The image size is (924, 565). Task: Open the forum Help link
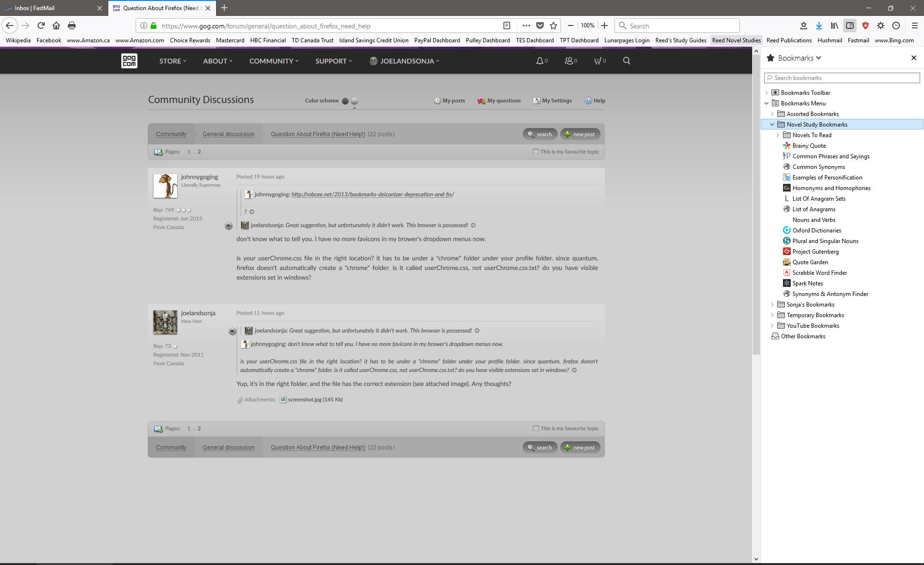(595, 101)
